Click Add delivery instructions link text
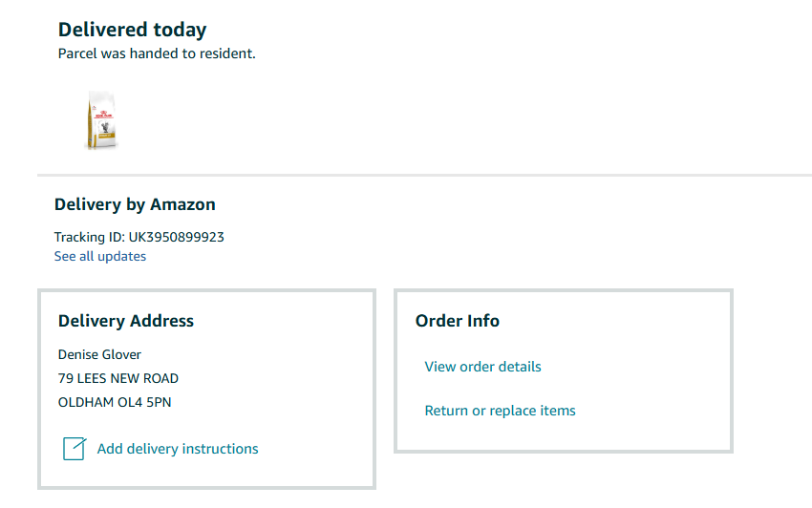Viewport: 812px width, 508px height. click(x=178, y=449)
